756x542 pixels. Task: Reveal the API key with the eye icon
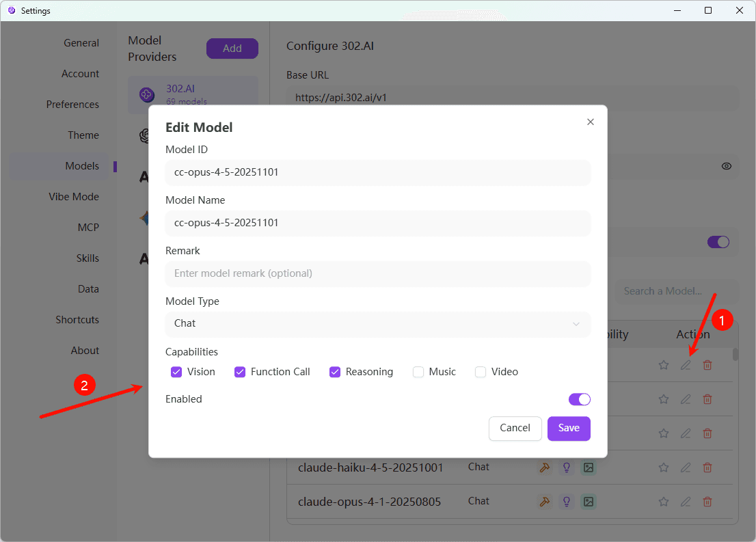coord(727,166)
